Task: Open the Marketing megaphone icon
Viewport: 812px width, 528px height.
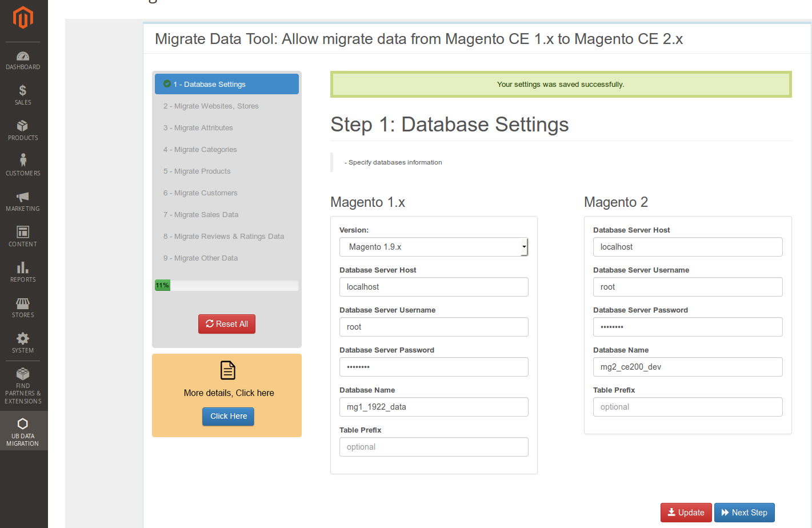Action: pos(23,197)
